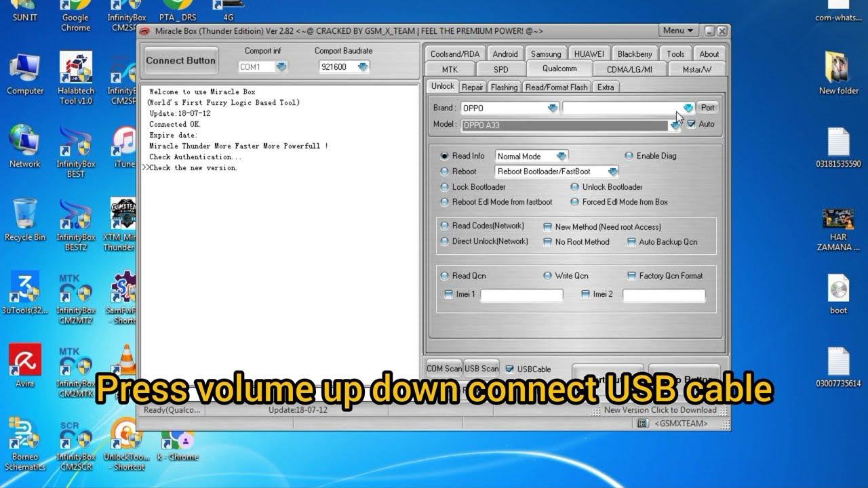
Task: Switch to the MTK tab
Action: click(450, 69)
